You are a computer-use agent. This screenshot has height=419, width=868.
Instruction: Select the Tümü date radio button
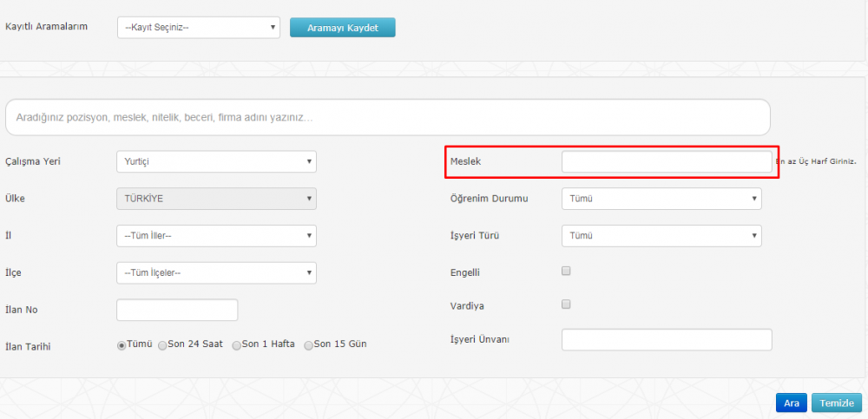click(x=122, y=345)
